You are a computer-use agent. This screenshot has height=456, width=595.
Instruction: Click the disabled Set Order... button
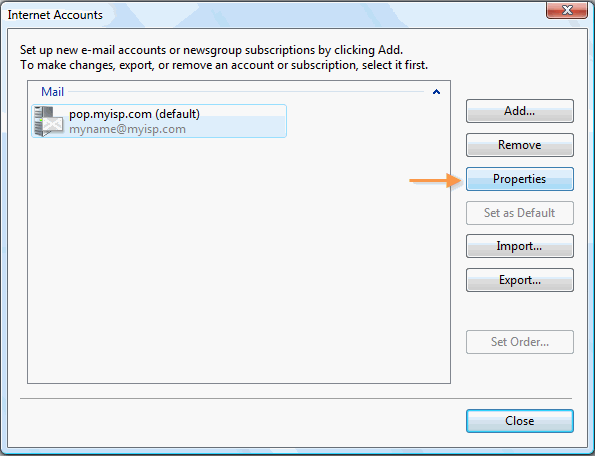point(519,342)
